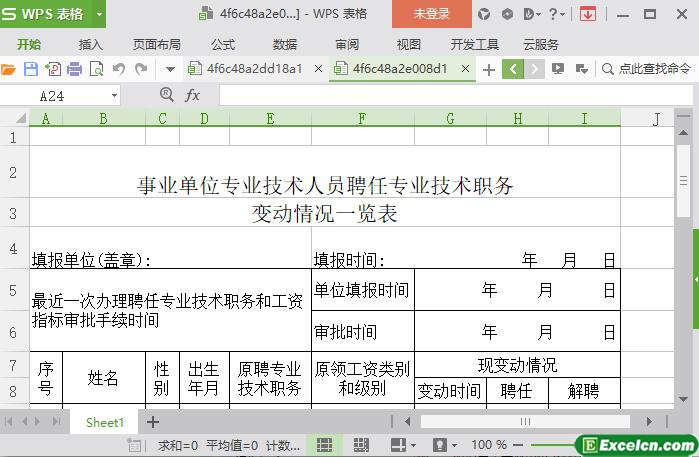The width and height of the screenshot is (699, 457).
Task: Select row 5 header
Action: click(x=13, y=290)
